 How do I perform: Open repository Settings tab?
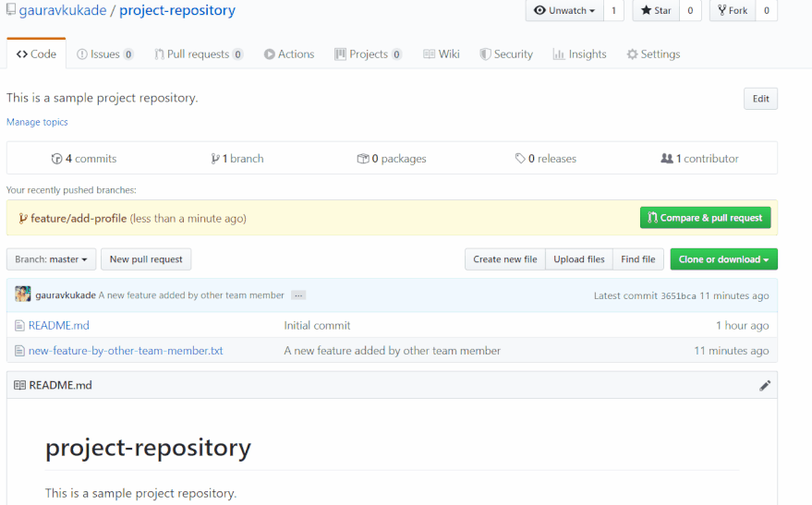[x=653, y=54]
